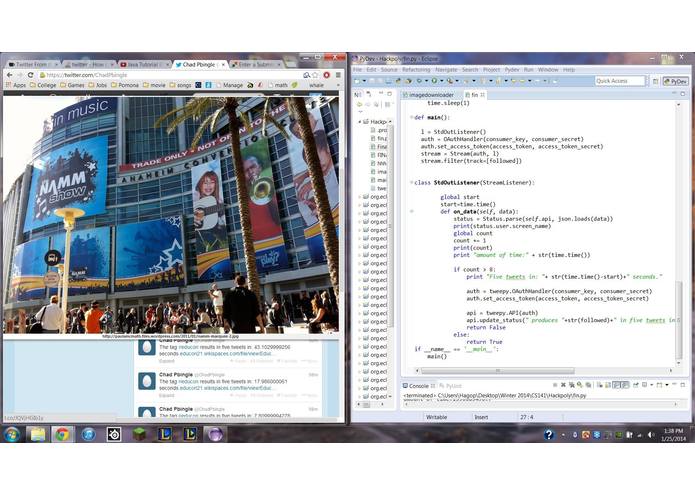Open the Pomona bookmarks folder
This screenshot has width=695, height=494.
tap(125, 85)
